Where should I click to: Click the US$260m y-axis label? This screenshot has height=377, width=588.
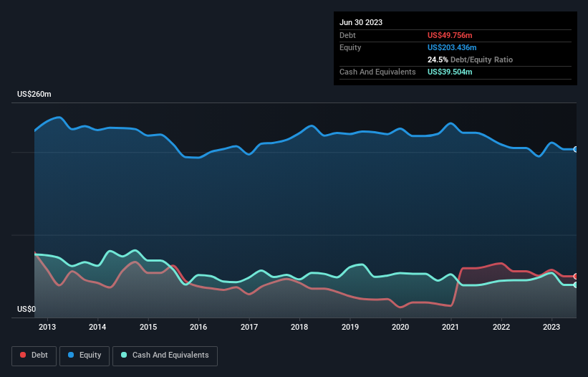34,94
